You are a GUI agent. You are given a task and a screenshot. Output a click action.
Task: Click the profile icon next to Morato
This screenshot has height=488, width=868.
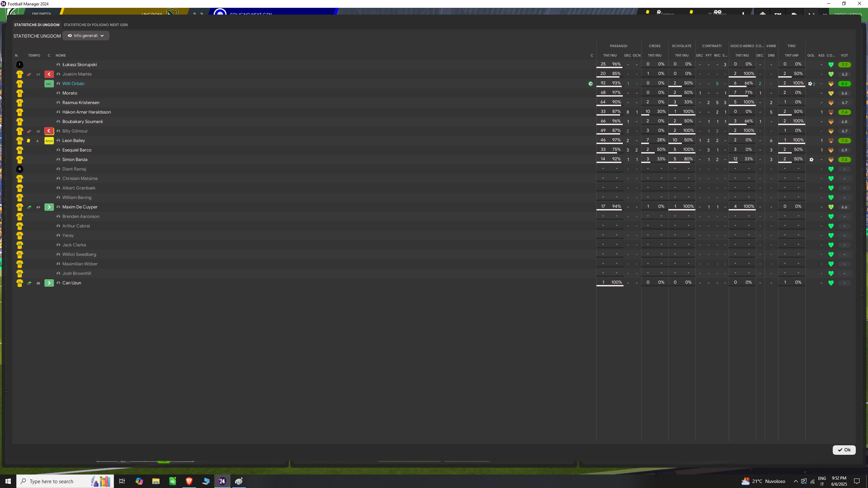[58, 93]
